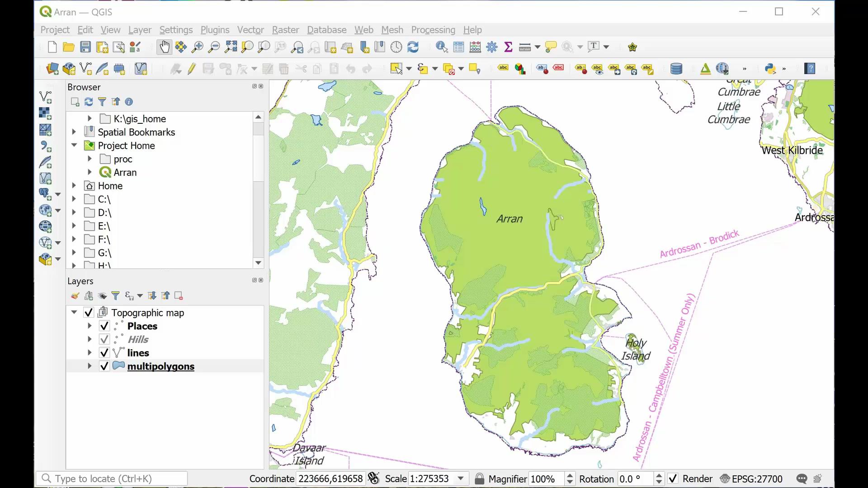Open the Processing menu
This screenshot has height=488, width=868.
433,30
